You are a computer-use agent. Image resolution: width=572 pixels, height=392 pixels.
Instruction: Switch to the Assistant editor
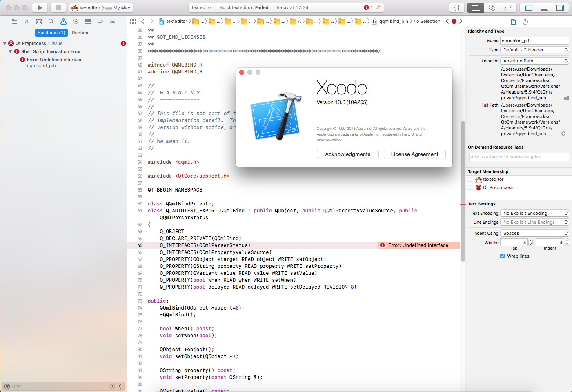pyautogui.click(x=492, y=7)
